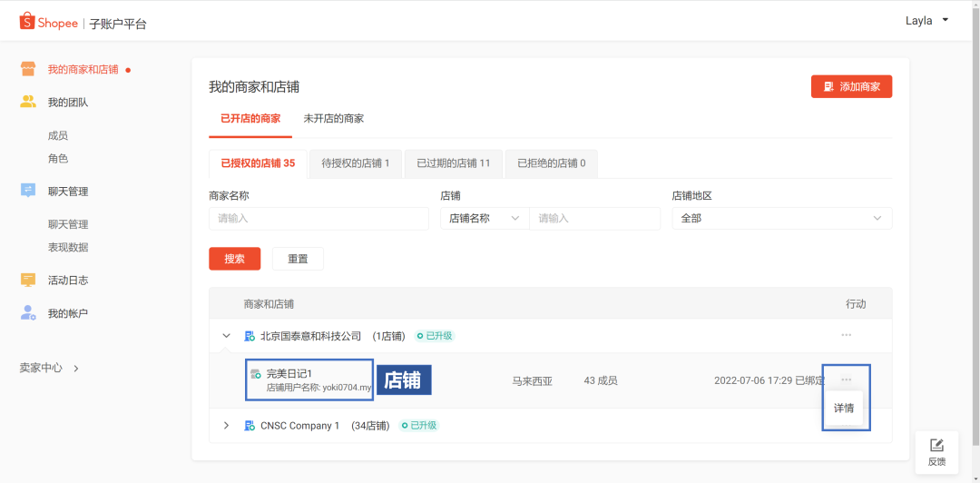Click the 我的团队 team icon
This screenshot has width=980, height=483.
28,102
